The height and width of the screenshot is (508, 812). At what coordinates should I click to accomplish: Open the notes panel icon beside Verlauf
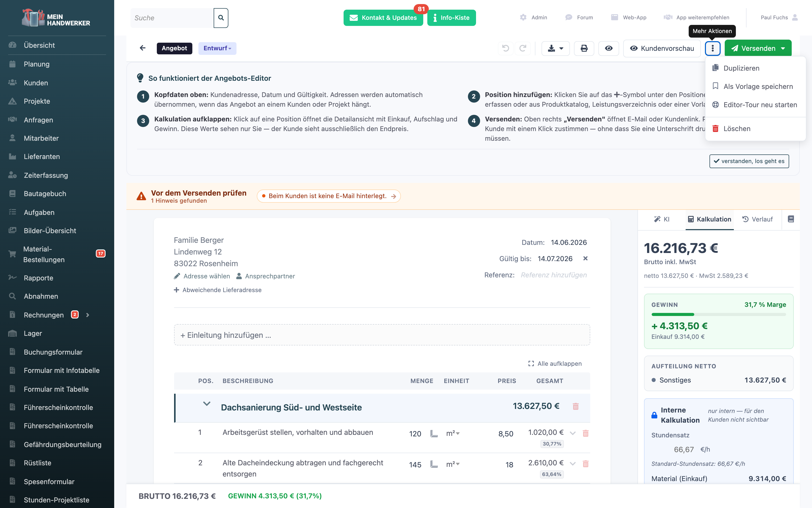(x=791, y=219)
